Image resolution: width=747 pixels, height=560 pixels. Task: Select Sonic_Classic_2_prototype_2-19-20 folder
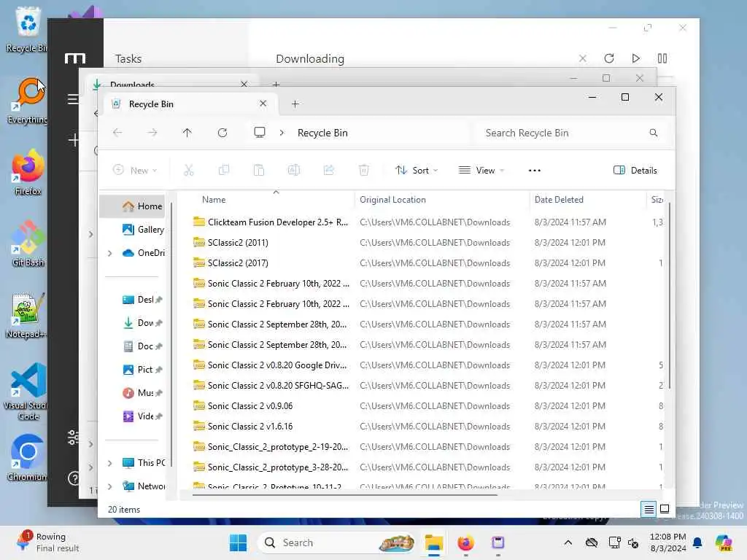click(x=270, y=447)
